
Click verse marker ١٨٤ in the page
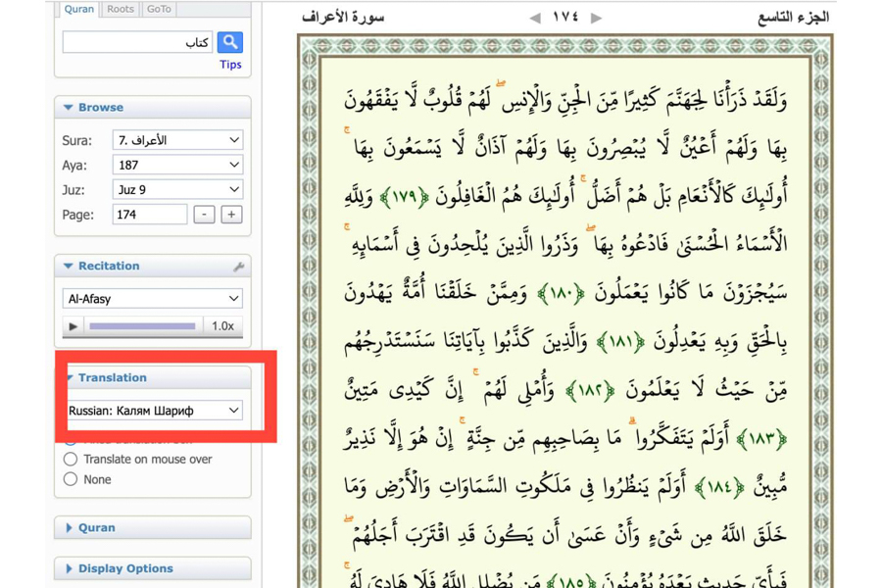click(719, 487)
